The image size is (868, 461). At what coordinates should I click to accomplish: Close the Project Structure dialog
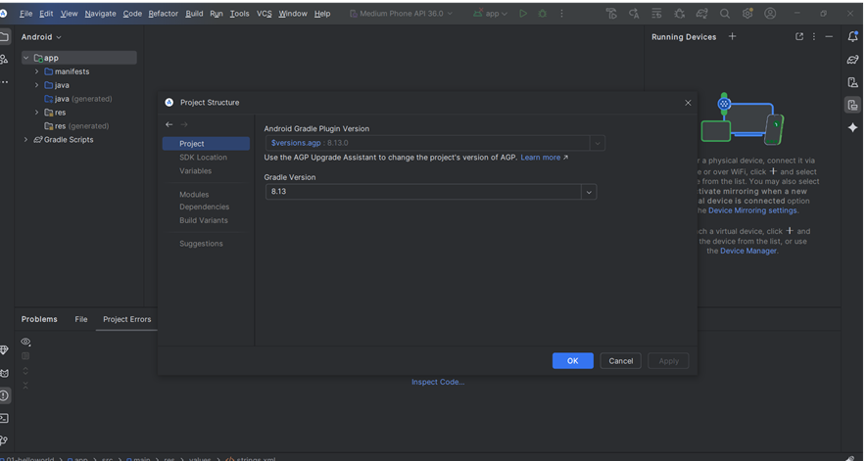pyautogui.click(x=688, y=103)
